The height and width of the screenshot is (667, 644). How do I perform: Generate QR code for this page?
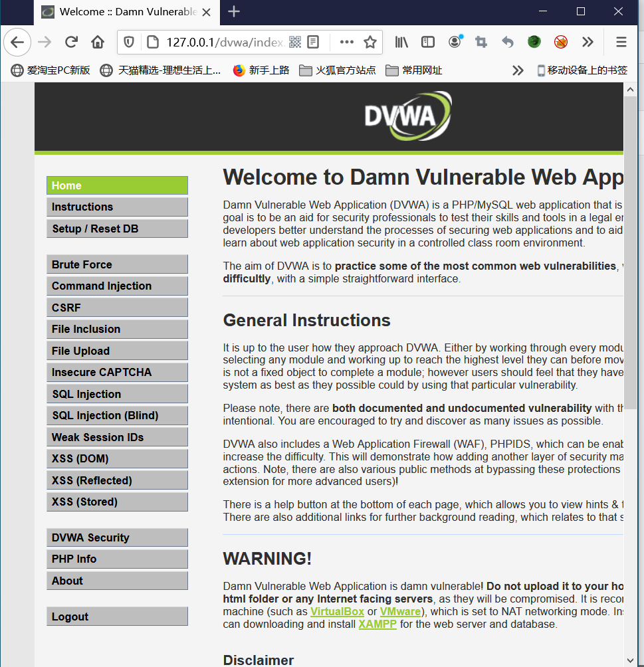click(295, 42)
